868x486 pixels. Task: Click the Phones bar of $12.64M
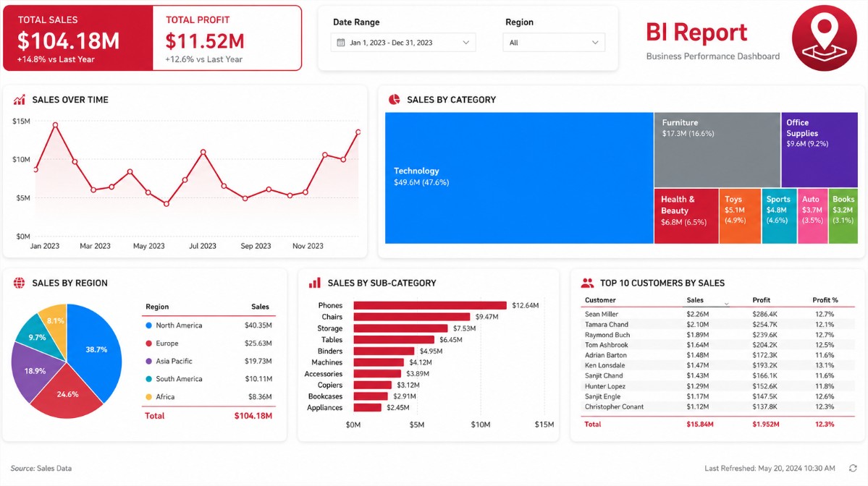(x=430, y=305)
